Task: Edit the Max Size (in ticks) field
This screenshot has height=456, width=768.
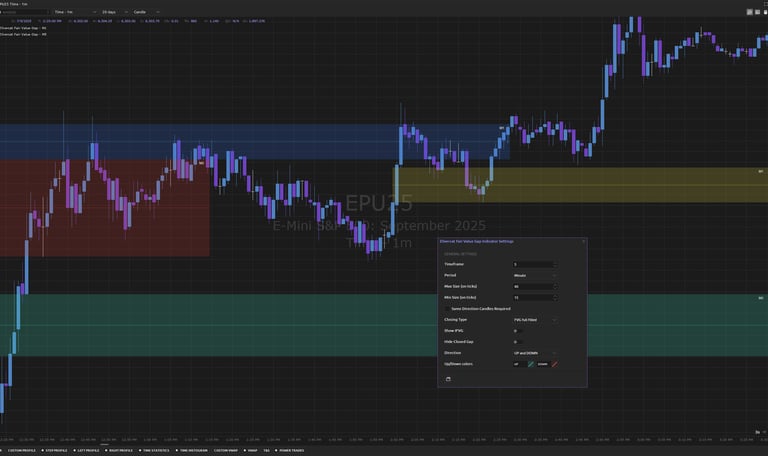Action: [532, 287]
